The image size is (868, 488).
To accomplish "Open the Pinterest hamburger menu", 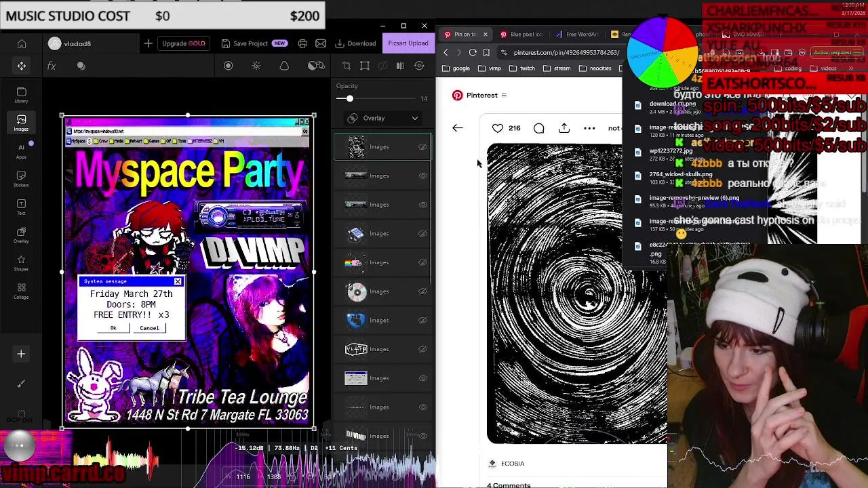I will click(504, 95).
